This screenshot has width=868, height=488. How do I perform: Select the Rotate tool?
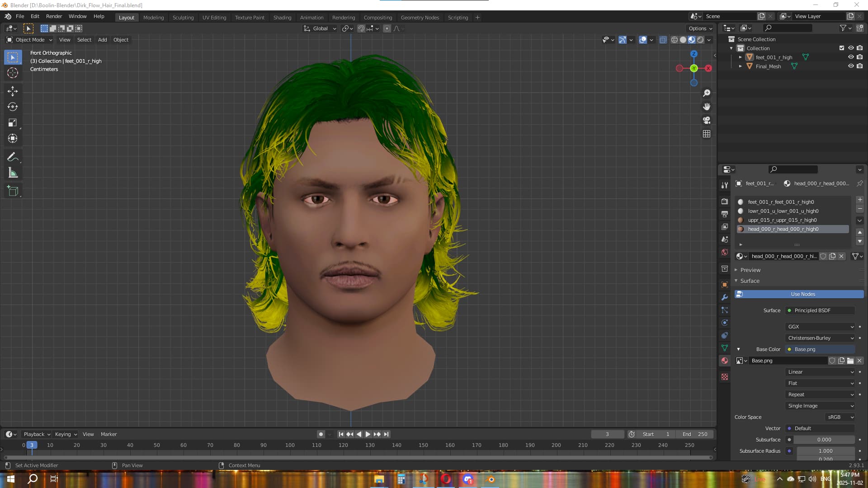(x=13, y=107)
